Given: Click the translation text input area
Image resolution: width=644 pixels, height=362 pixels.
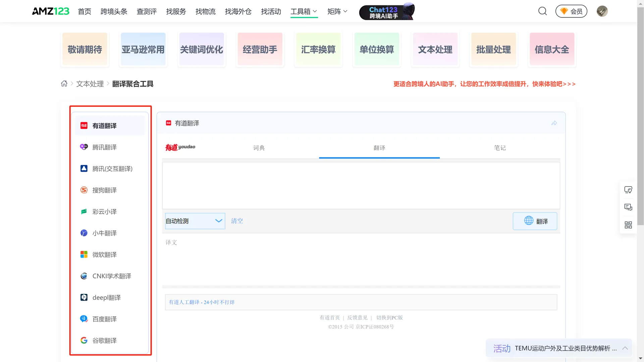Looking at the screenshot, I should 361,186.
